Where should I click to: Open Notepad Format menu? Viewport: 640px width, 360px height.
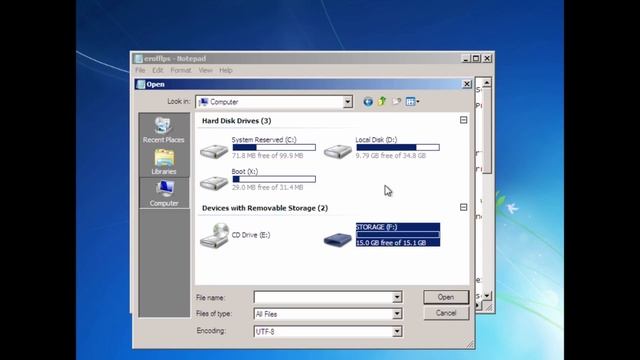tap(181, 70)
